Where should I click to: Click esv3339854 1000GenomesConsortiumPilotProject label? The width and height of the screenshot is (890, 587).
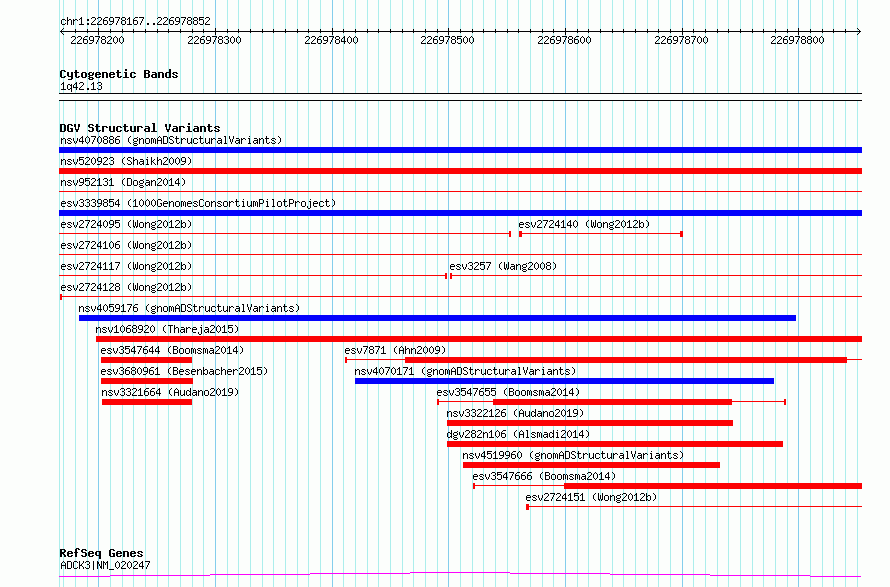tap(198, 203)
